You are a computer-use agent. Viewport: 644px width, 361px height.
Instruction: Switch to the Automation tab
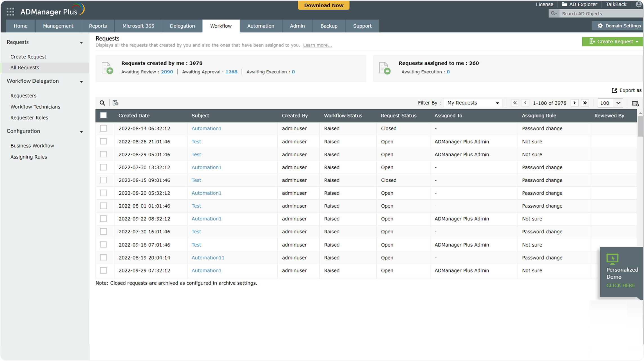tap(261, 26)
